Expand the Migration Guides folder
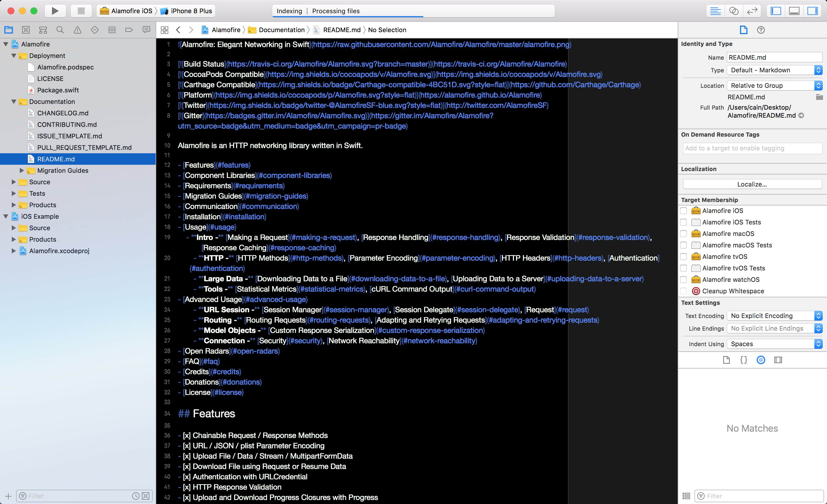 [22, 170]
